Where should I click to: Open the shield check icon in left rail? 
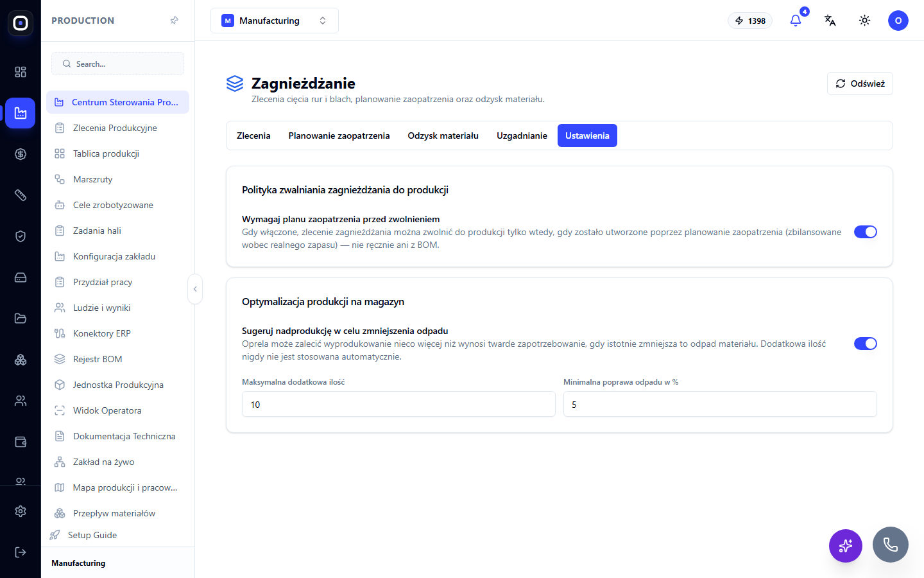21,236
